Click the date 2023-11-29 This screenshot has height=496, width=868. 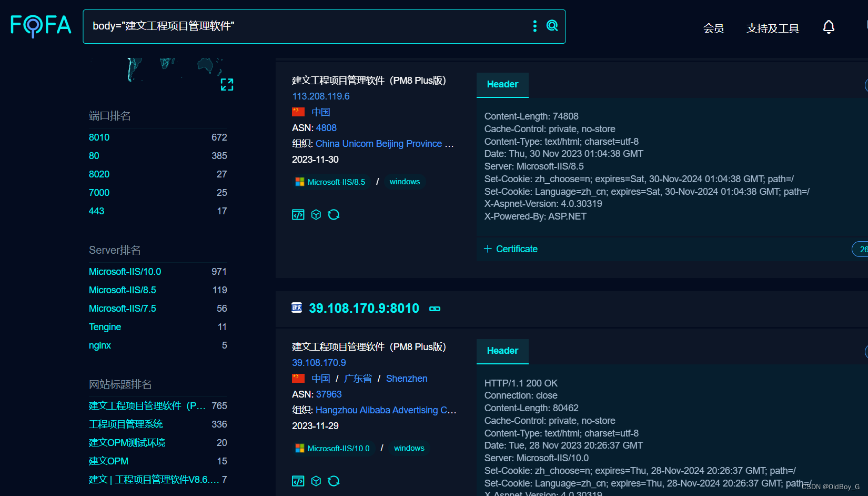pos(315,426)
